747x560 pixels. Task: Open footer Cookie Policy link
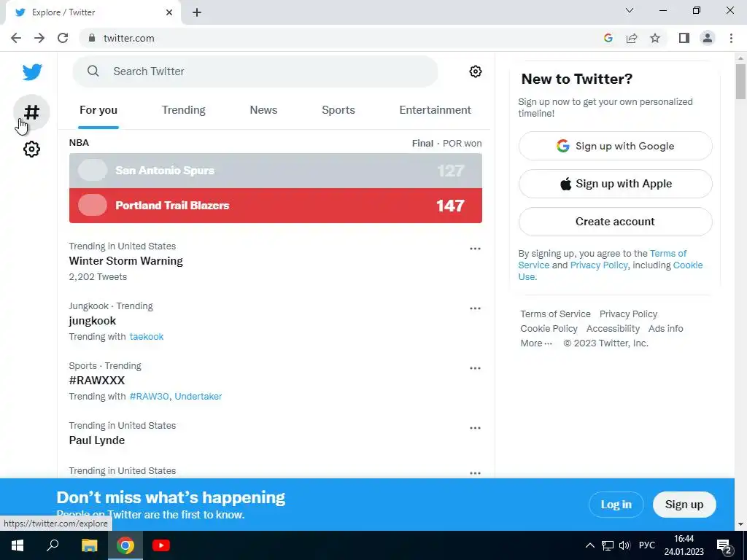tap(549, 329)
